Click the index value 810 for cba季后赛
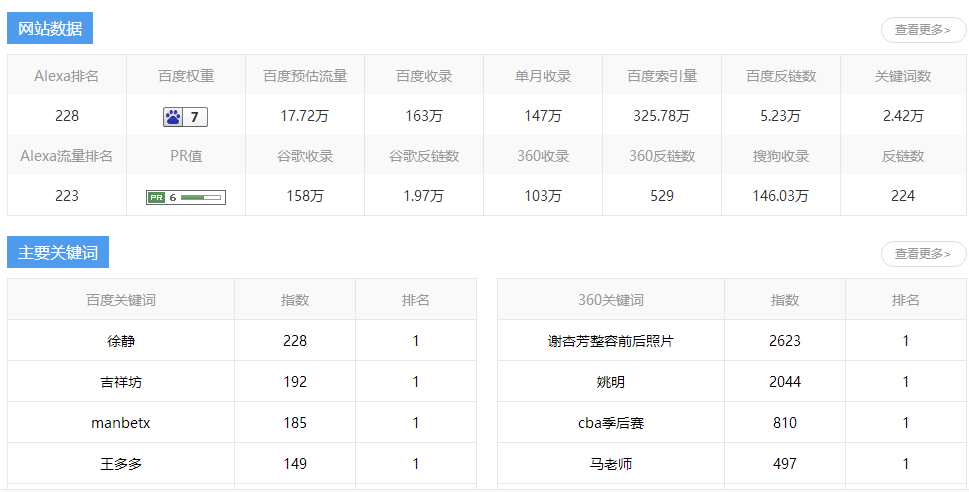This screenshot has width=969, height=492. pyautogui.click(x=785, y=423)
